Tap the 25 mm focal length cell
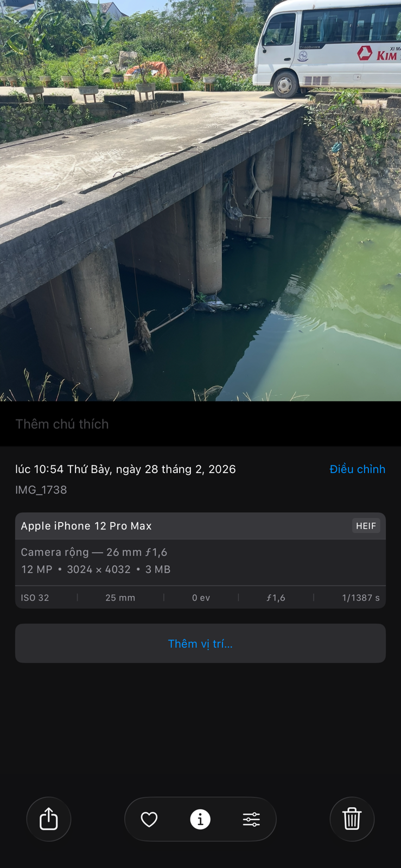The width and height of the screenshot is (401, 868). coord(120,598)
